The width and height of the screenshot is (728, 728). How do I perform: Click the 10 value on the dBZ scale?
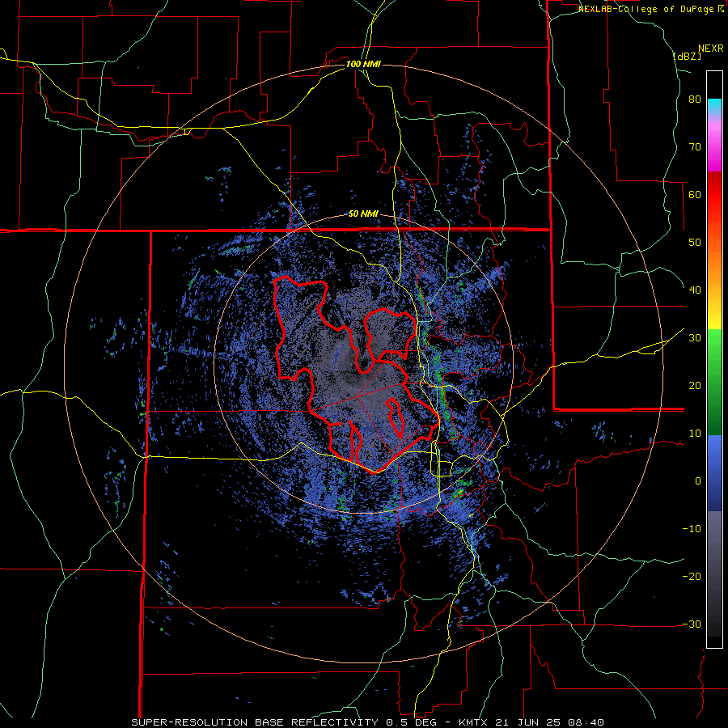(695, 434)
